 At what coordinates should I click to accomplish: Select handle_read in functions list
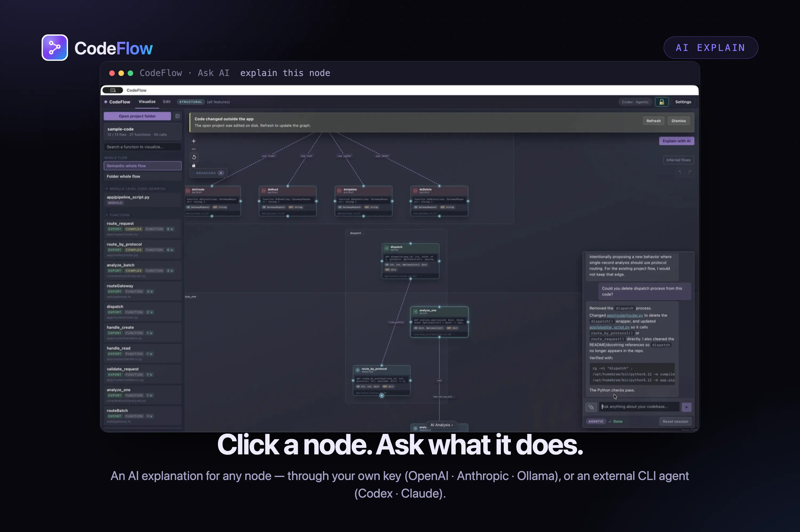tap(142, 354)
